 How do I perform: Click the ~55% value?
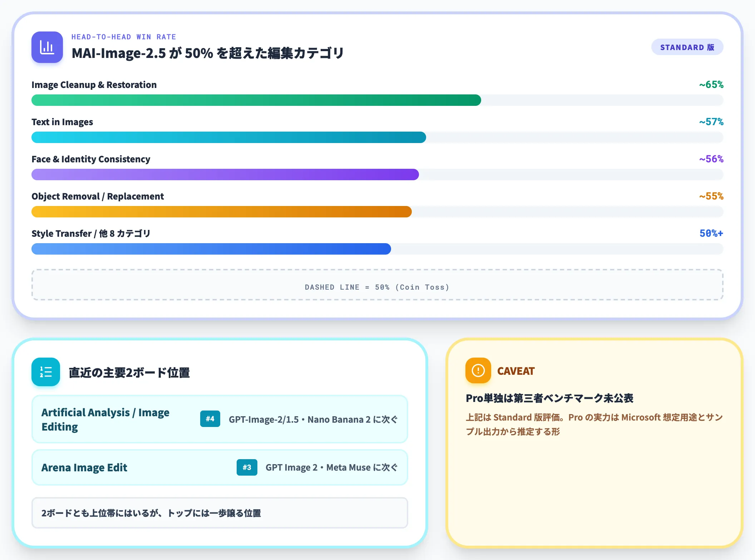711,196
